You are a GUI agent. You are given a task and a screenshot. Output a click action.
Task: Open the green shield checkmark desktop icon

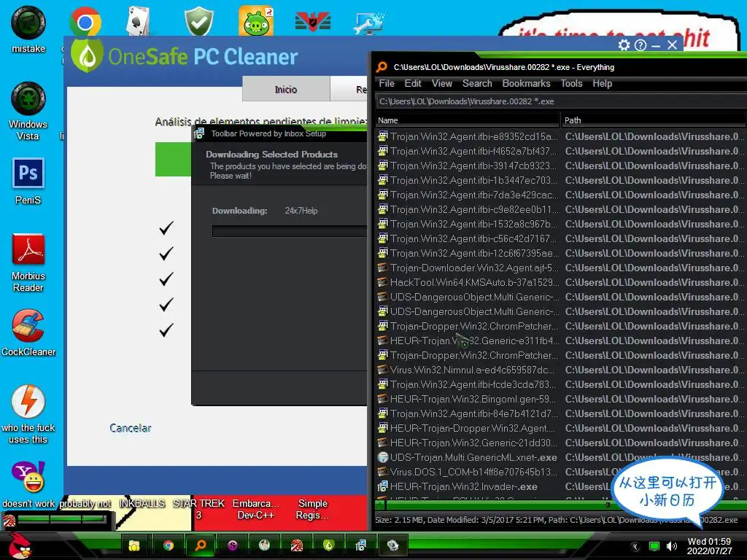tap(198, 21)
